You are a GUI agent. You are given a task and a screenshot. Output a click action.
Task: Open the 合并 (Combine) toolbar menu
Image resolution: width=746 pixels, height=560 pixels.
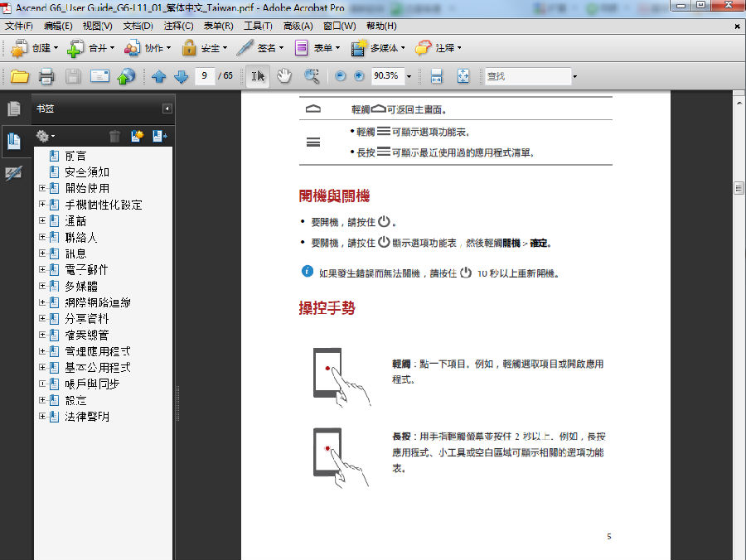(91, 48)
